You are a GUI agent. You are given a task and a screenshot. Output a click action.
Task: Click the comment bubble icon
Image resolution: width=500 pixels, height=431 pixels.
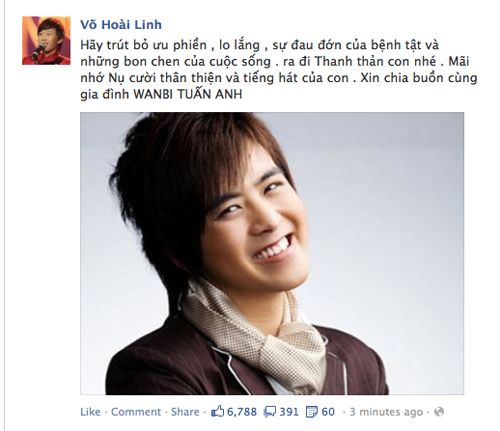[x=269, y=412]
